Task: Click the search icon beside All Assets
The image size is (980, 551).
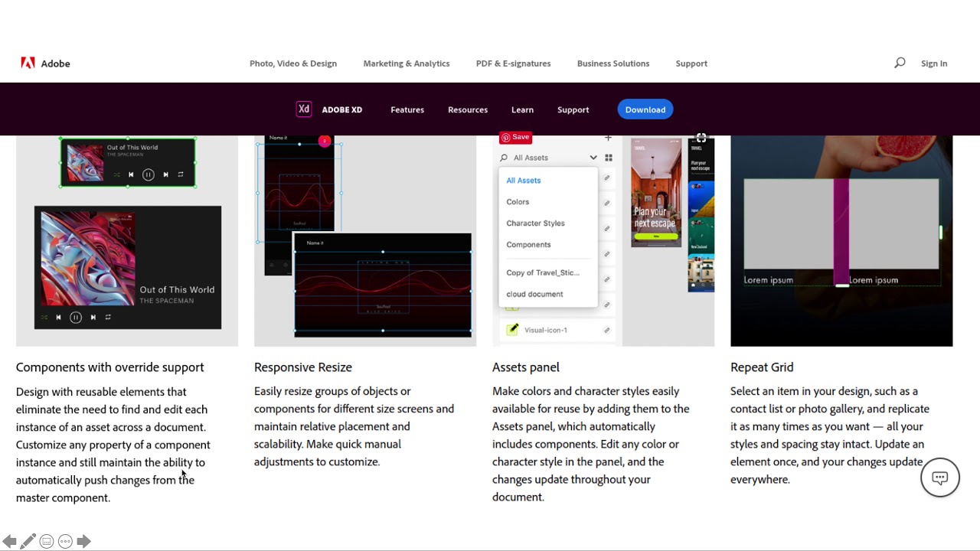Action: point(504,158)
